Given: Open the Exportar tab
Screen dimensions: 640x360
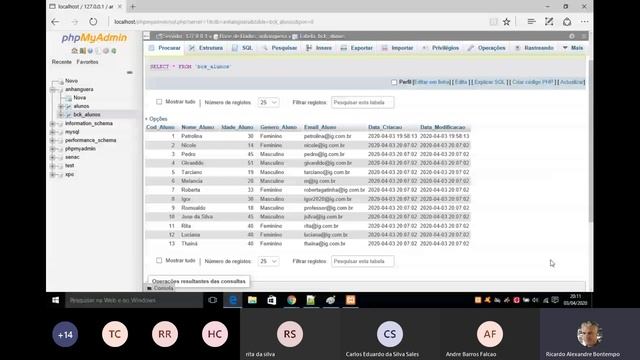Looking at the screenshot, I should coord(357,48).
